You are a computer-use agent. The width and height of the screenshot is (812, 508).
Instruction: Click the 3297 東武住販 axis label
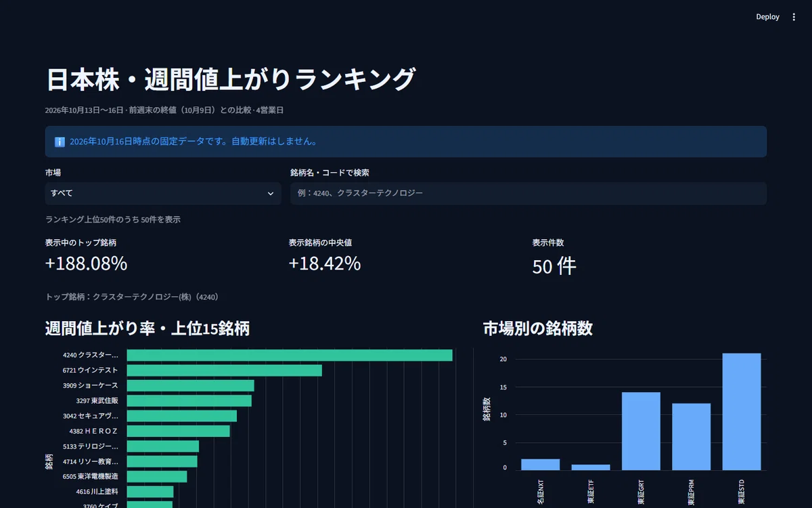97,401
